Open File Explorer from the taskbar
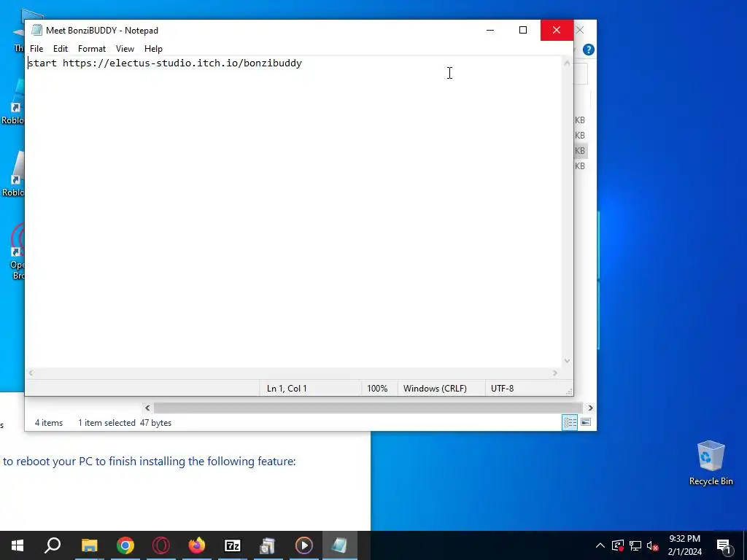The image size is (747, 560). click(89, 545)
